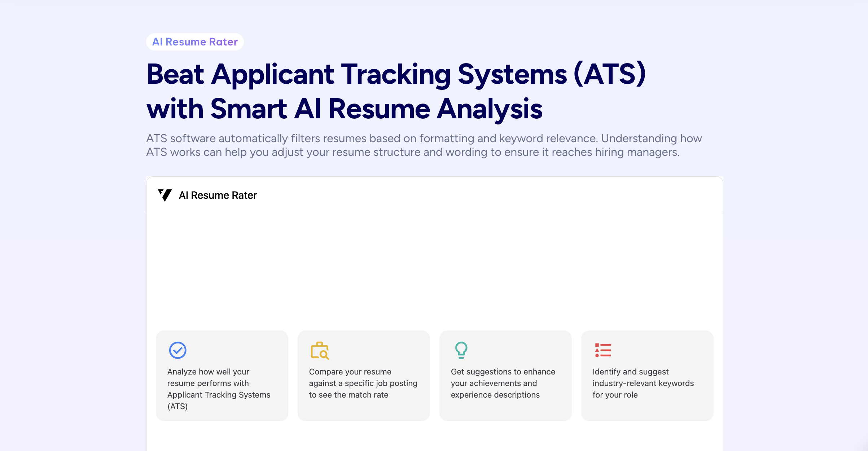The height and width of the screenshot is (451, 868).
Task: Select the 'Identify and suggest industry-relevant keywords' card
Action: tap(647, 376)
